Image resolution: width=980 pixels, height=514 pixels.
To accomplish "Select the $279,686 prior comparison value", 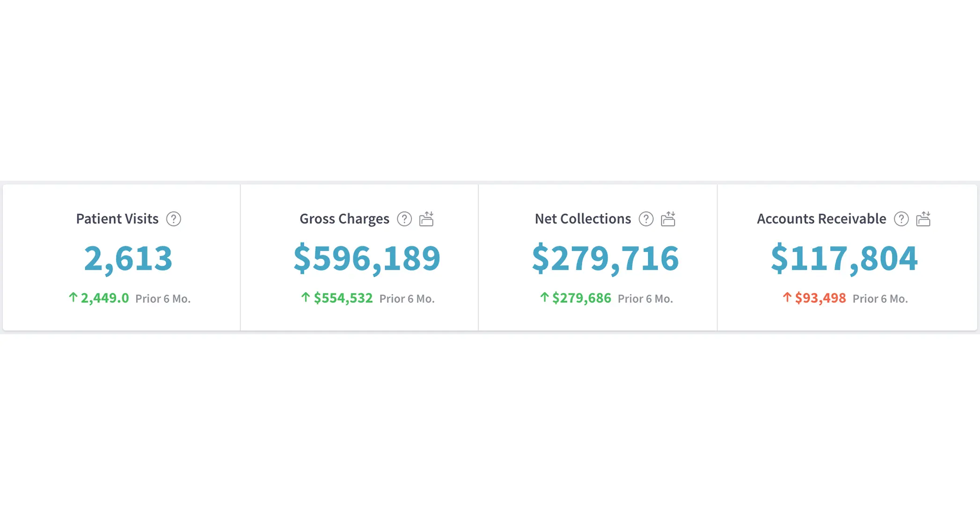I will 581,298.
